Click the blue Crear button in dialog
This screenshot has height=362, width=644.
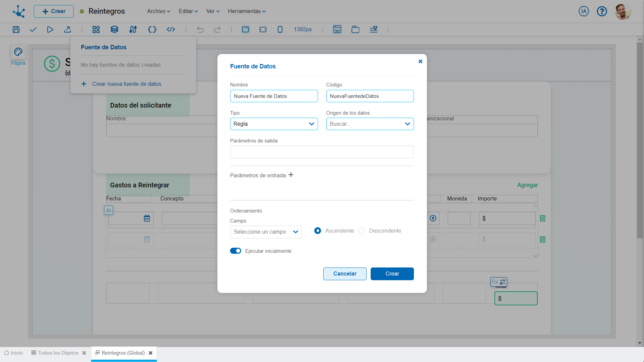click(x=392, y=274)
